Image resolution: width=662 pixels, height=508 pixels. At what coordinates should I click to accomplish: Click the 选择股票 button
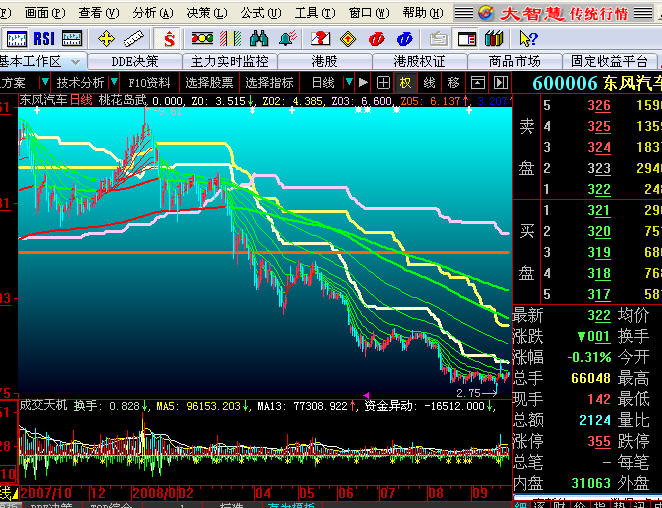pyautogui.click(x=209, y=82)
